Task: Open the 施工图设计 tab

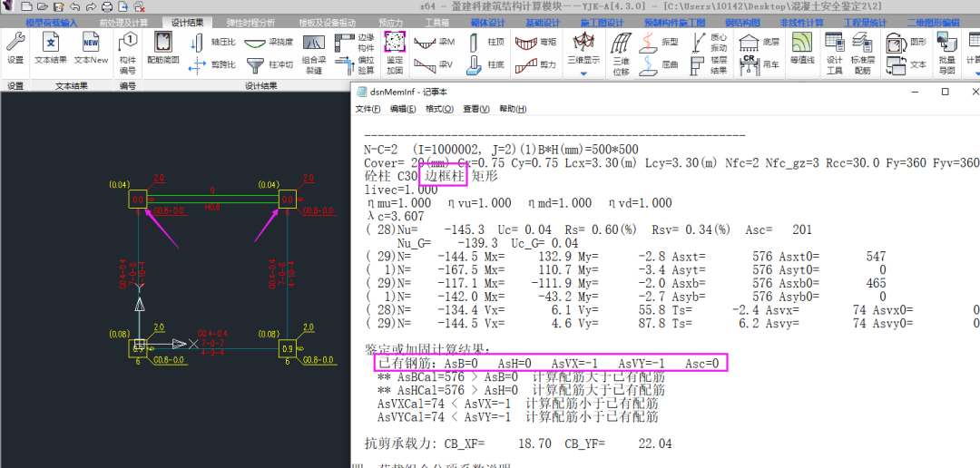Action: pos(602,23)
